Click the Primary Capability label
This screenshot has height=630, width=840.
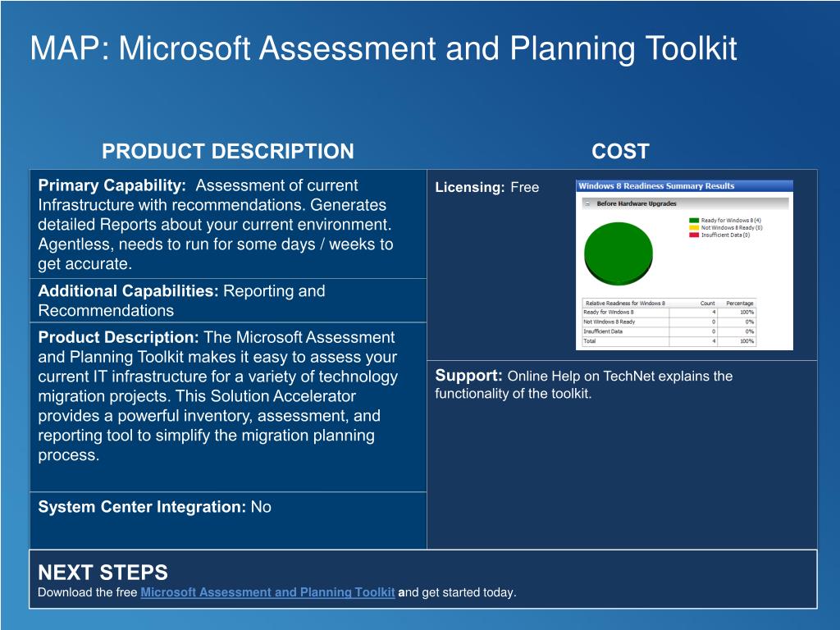point(112,185)
